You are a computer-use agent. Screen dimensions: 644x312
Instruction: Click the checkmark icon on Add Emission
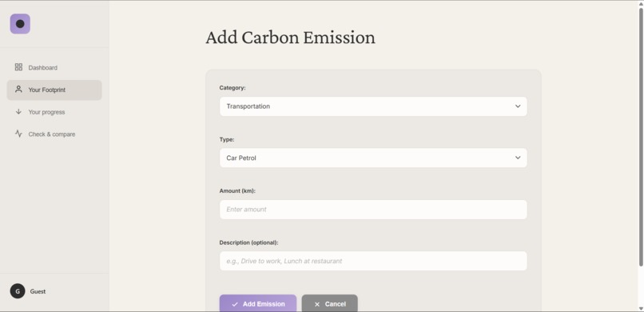coord(235,304)
